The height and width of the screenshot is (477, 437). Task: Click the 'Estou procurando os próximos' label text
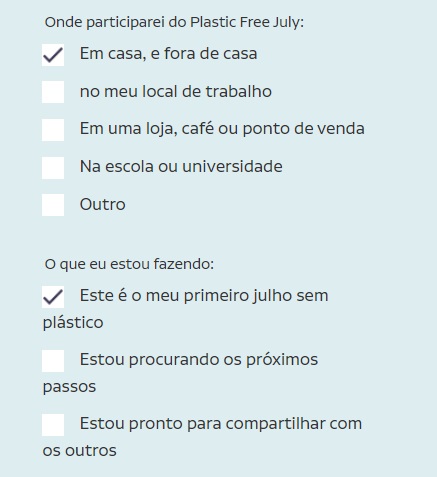pyautogui.click(x=199, y=360)
